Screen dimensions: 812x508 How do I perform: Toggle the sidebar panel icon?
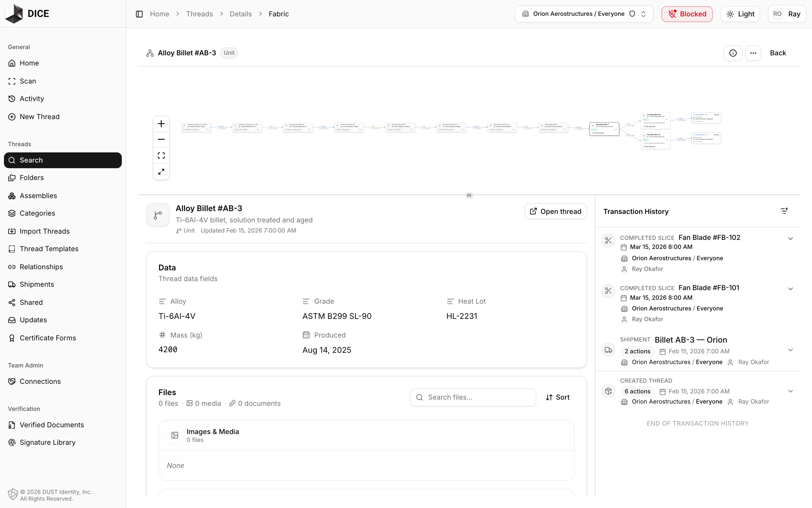tap(139, 14)
